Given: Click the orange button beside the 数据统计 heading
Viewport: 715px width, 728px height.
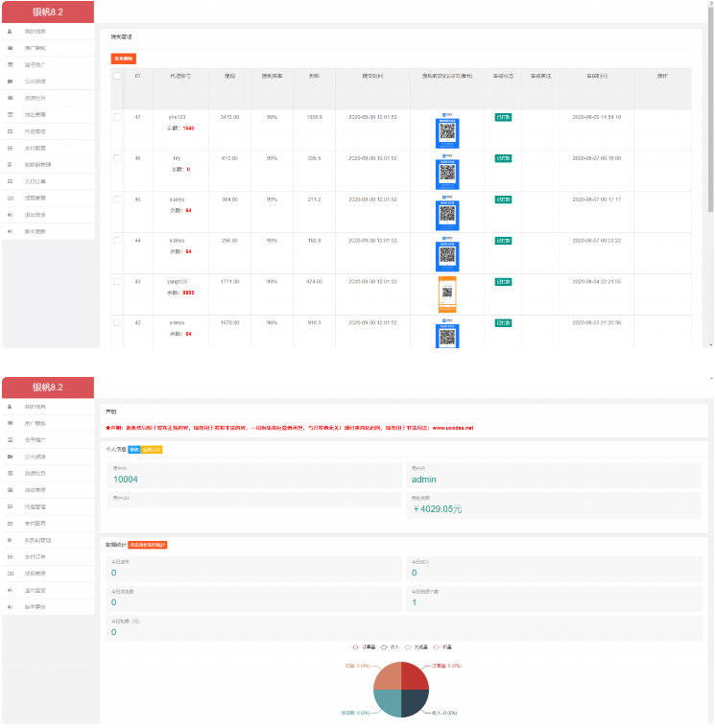Looking at the screenshot, I should 148,544.
